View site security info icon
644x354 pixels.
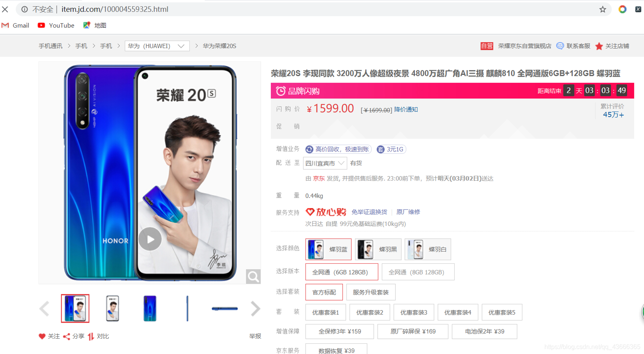click(25, 9)
